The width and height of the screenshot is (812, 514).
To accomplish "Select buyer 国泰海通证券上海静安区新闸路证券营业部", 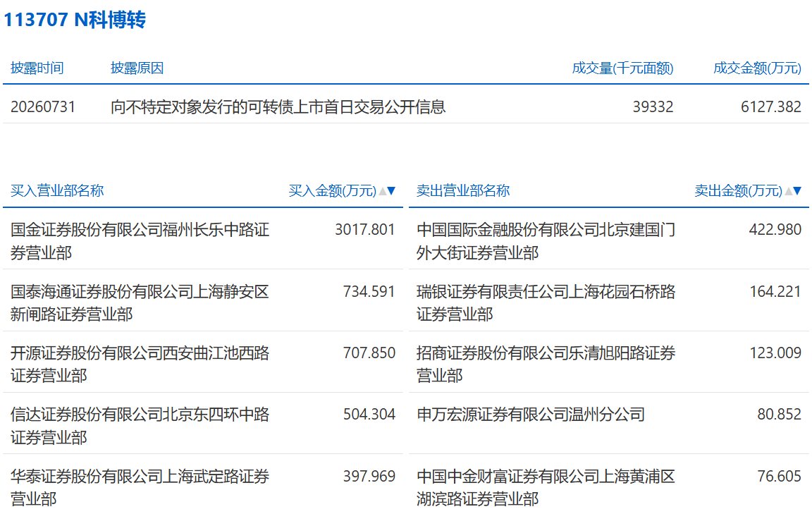I will pyautogui.click(x=140, y=302).
